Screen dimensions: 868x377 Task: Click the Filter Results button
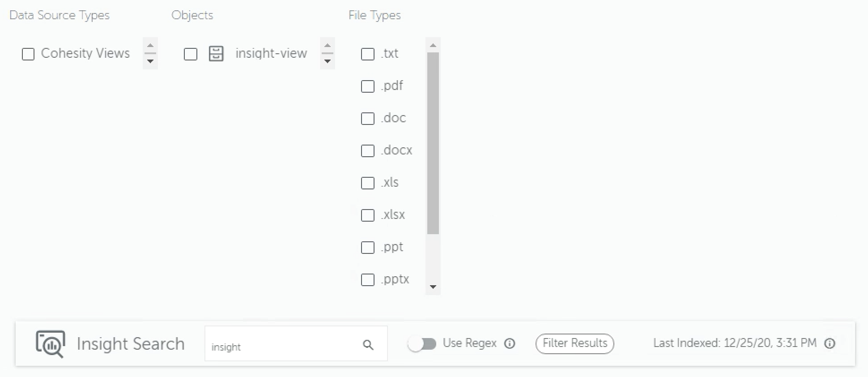click(574, 343)
